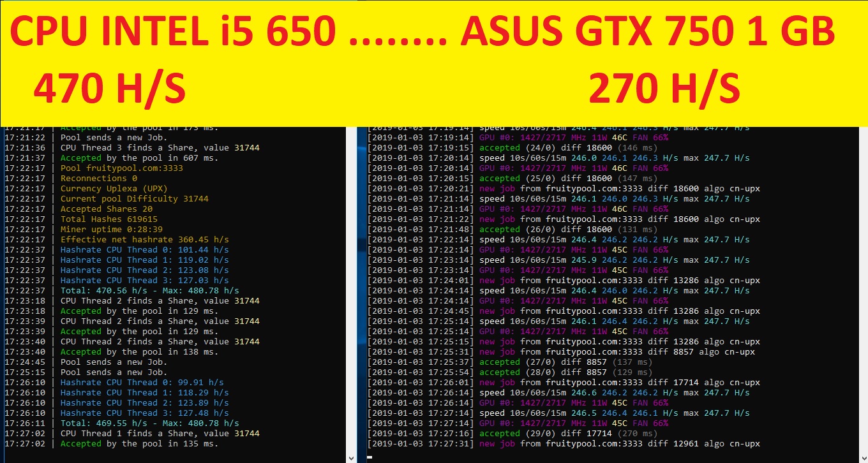Image resolution: width=868 pixels, height=463 pixels.
Task: Select 'Hashrate CPU Thread 1: 118.29 h/s'
Action: click(x=117, y=393)
